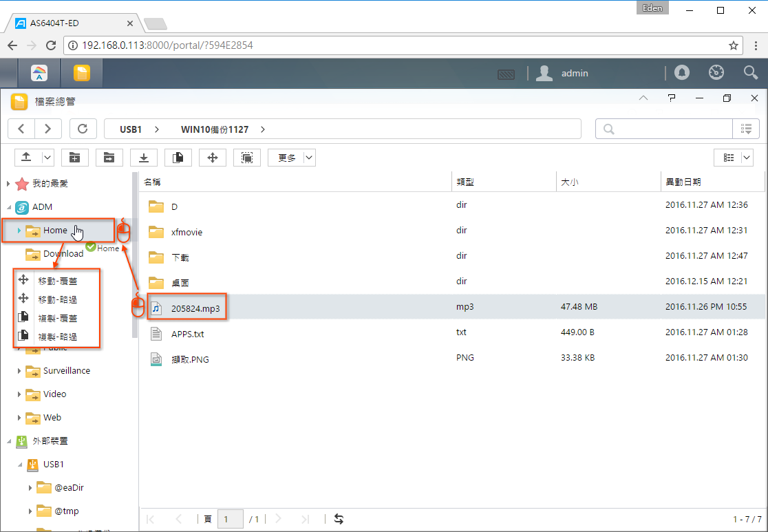
Task: Click inside the file search input field
Action: [663, 129]
